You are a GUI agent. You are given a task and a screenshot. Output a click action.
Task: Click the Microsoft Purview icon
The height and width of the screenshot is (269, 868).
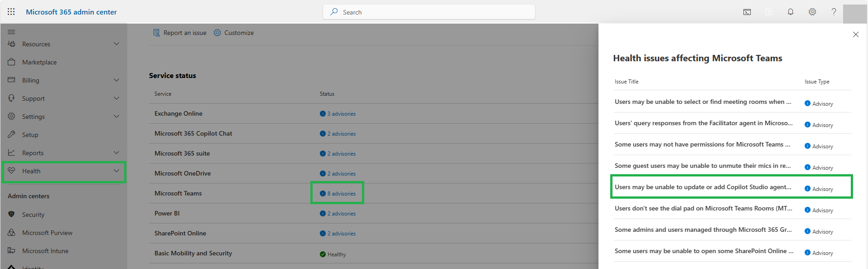(x=12, y=232)
